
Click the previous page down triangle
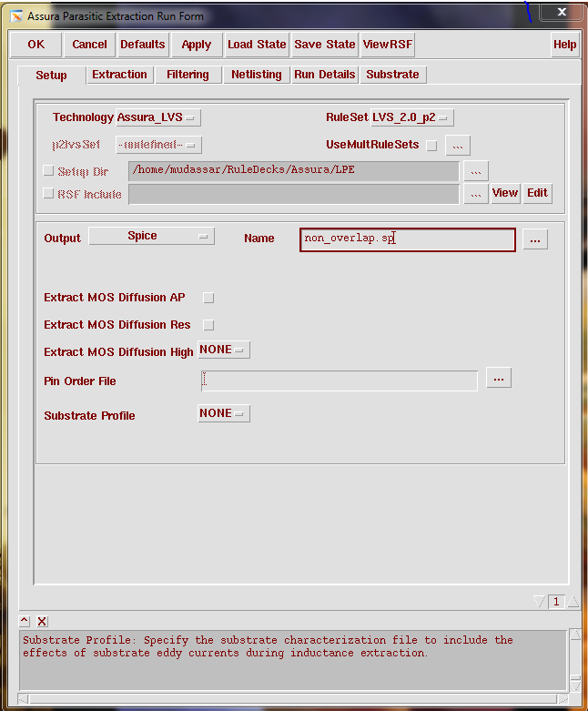[540, 602]
